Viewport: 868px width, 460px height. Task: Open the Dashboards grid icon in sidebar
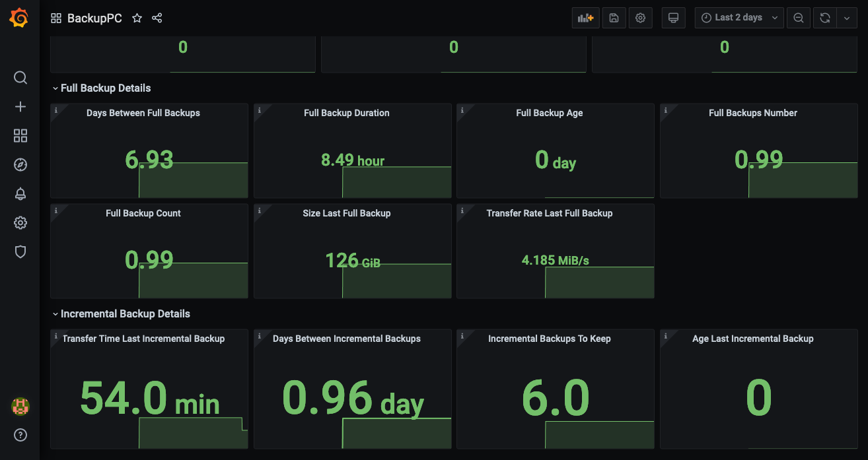20,136
